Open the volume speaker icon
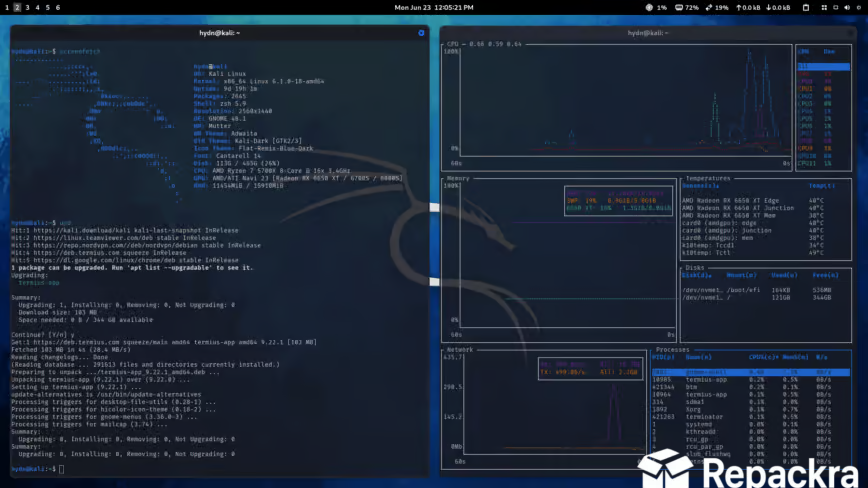The height and width of the screenshot is (488, 868). point(847,8)
